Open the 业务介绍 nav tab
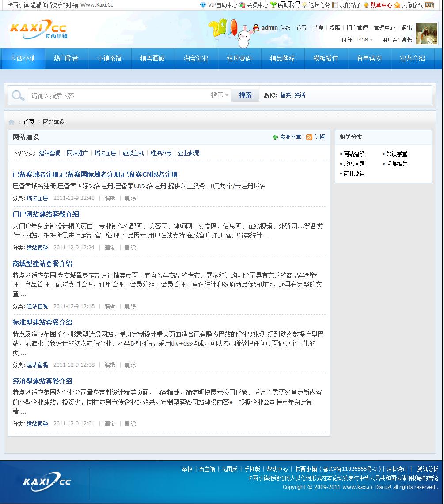This screenshot has width=444, height=504. point(413,59)
